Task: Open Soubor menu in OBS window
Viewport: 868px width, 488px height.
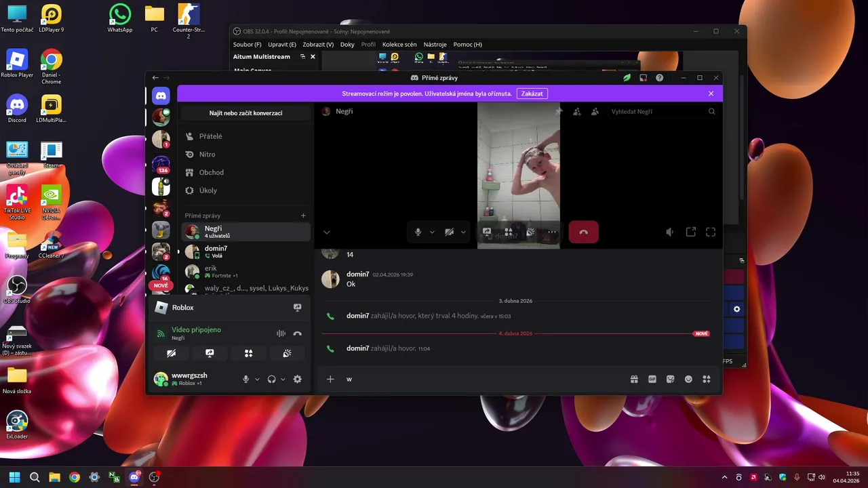Action: [248, 44]
